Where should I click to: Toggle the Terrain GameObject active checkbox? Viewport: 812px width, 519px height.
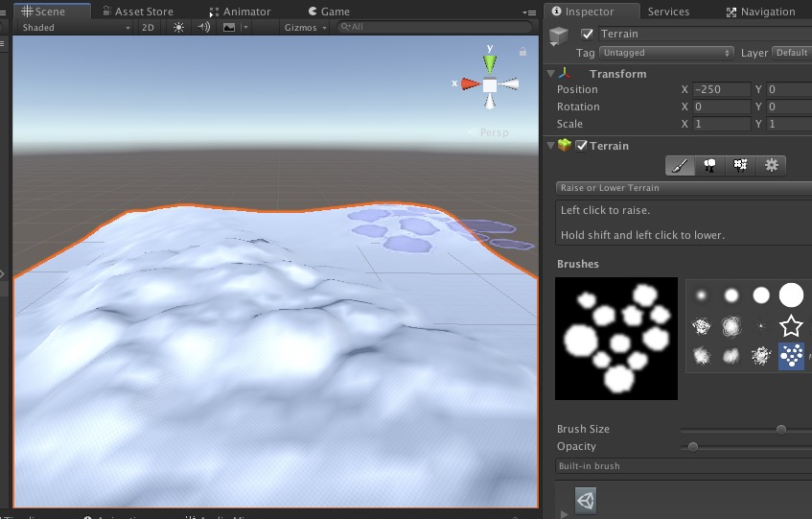[587, 35]
